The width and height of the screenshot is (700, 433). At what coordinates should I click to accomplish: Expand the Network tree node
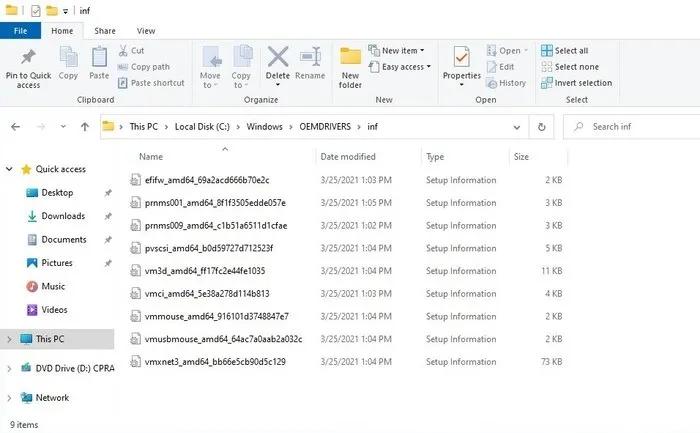pyautogui.click(x=9, y=398)
